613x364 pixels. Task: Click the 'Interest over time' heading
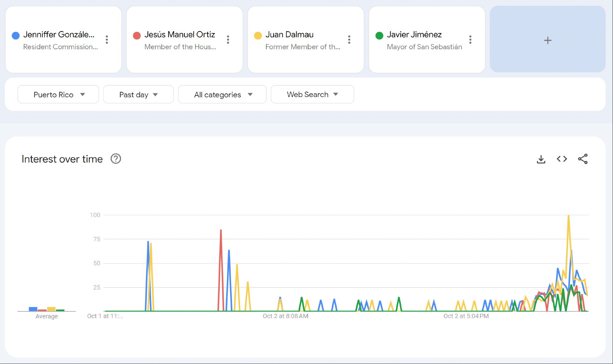point(62,159)
